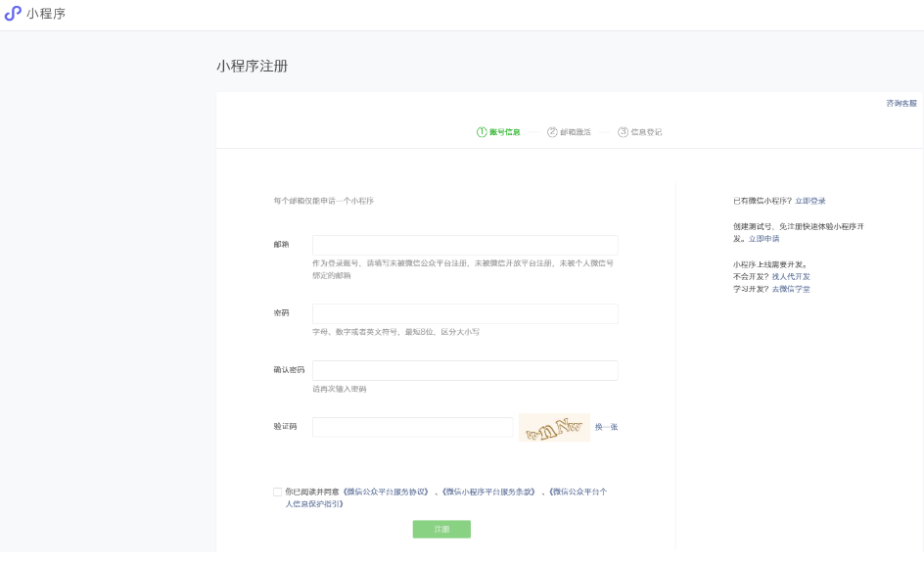The image size is (924, 563).
Task: Open the 立即登录 link
Action: 809,201
